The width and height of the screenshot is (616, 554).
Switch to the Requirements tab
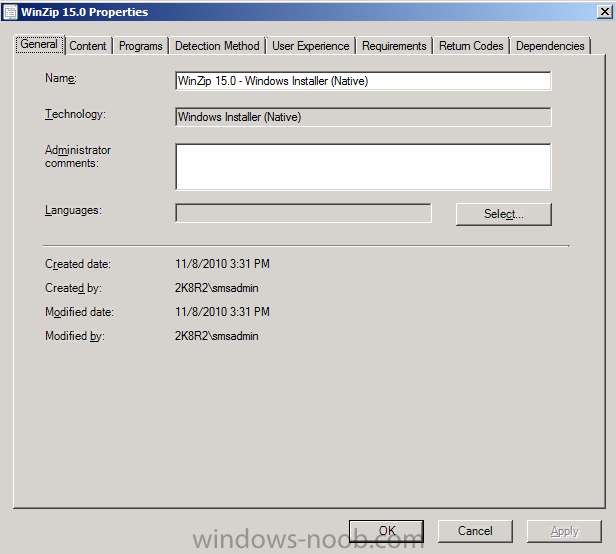394,46
